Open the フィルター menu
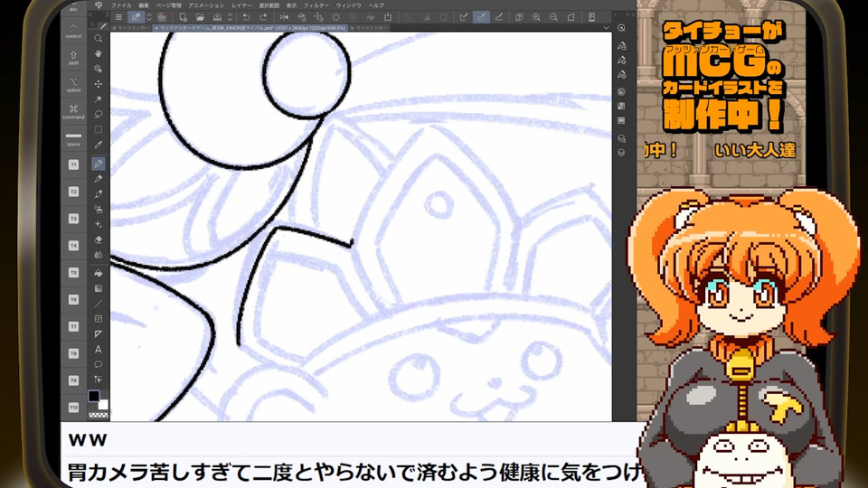 tap(316, 5)
